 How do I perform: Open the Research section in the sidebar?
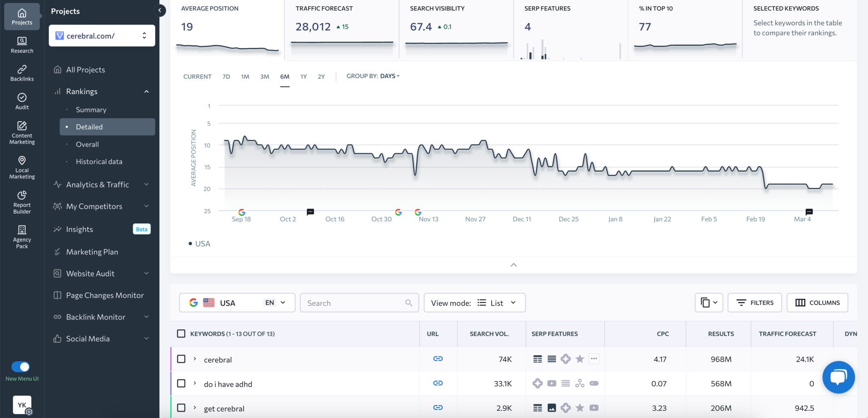(x=22, y=45)
